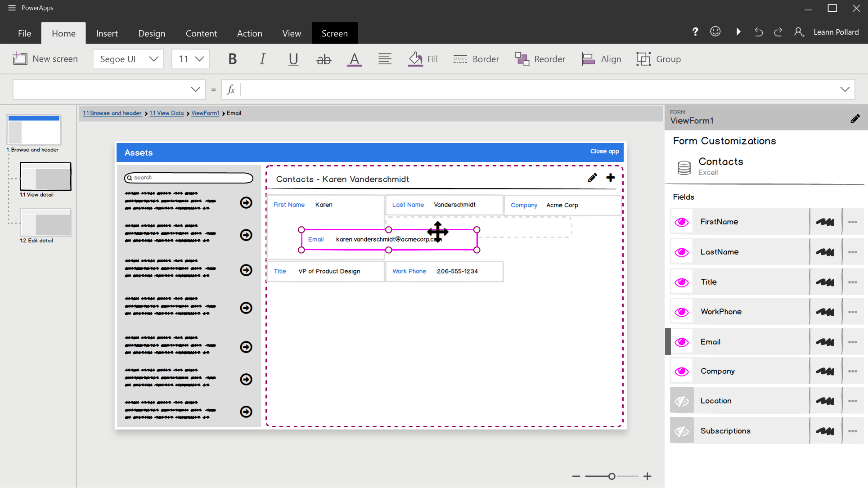Open the PowerApps hamburger menu
The width and height of the screenshot is (868, 488).
(x=12, y=8)
